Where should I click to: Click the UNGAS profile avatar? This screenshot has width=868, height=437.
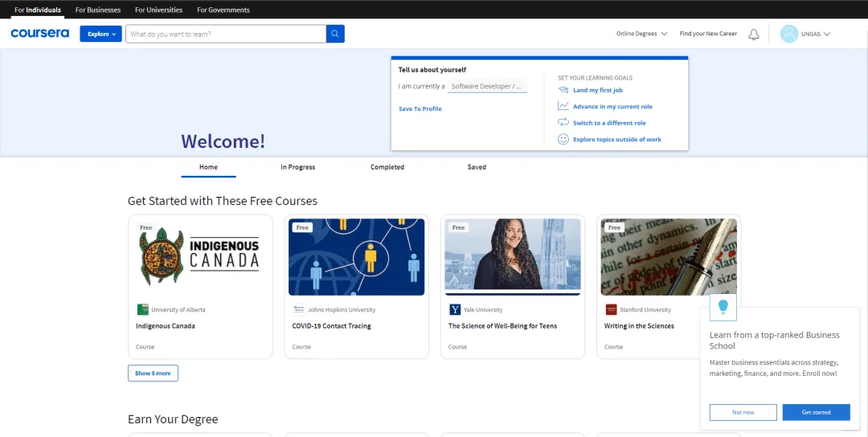click(789, 34)
